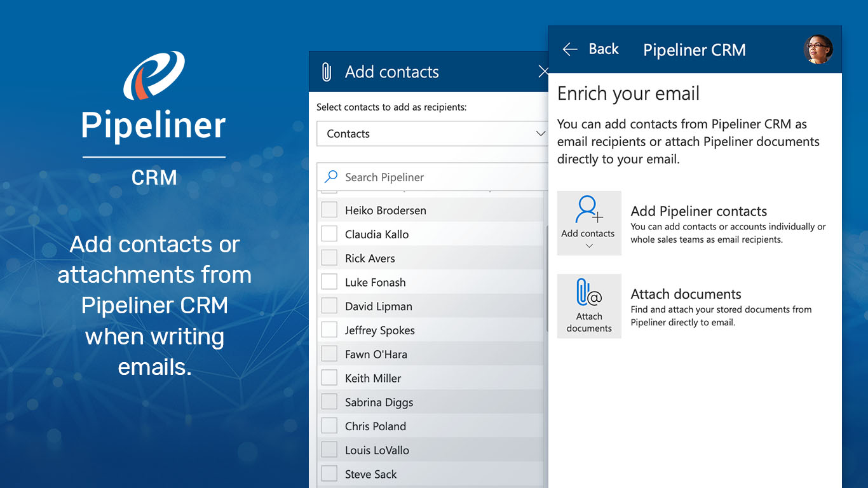Tick the David Lipman checkbox
Viewport: 868px width, 488px height.
click(x=329, y=306)
